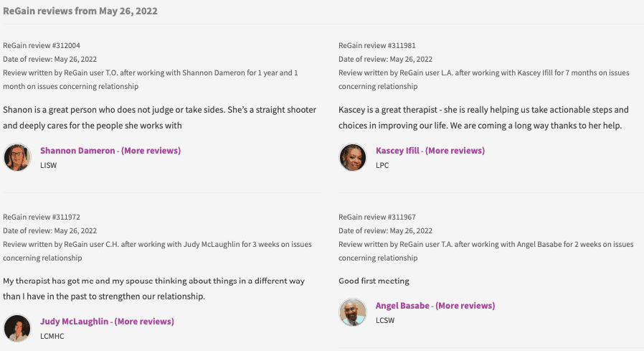Click the 'ReGain reviews from May 26, 2022' heading
Screen dimensions: 644x351
tap(80, 11)
